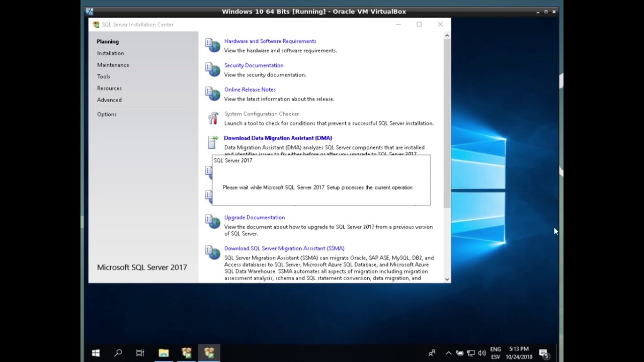Screen dimensions: 644x362
Task: Click the Upgrade Documentation globe icon
Action: point(213,222)
